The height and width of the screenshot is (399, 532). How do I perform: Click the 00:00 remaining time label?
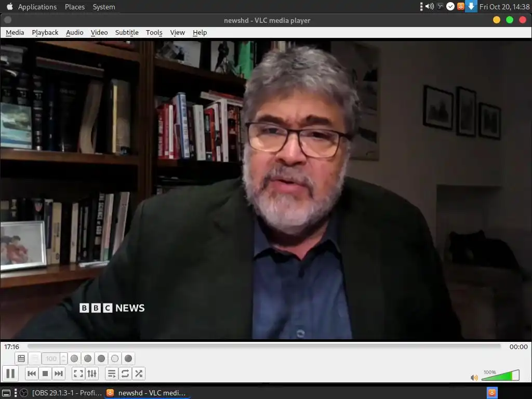518,347
